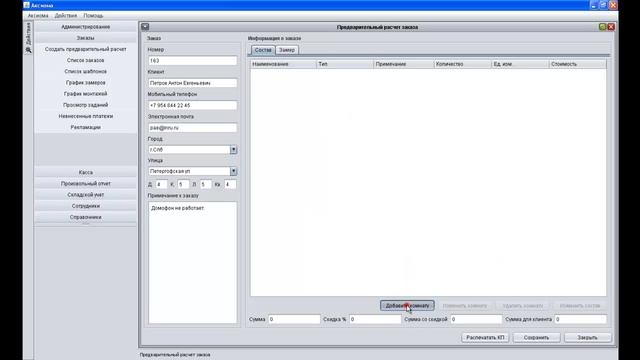Open Невнесенные платежи
Viewport: 640px width, 360px height.
pos(86,116)
